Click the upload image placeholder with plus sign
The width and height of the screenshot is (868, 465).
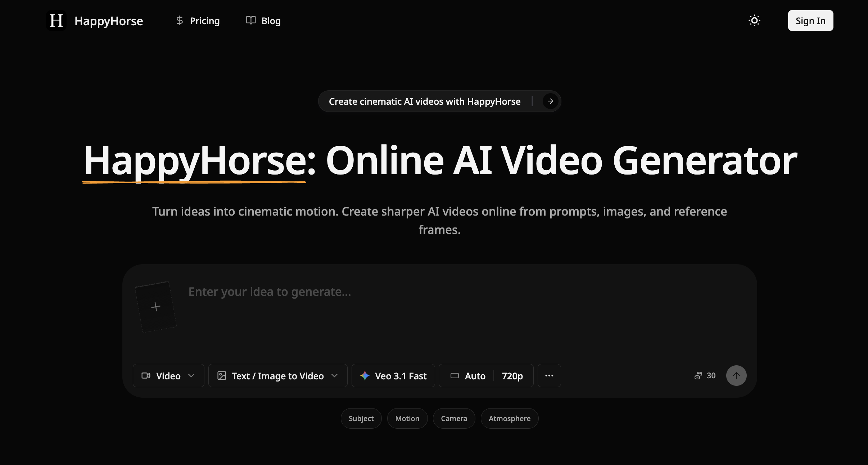click(156, 306)
